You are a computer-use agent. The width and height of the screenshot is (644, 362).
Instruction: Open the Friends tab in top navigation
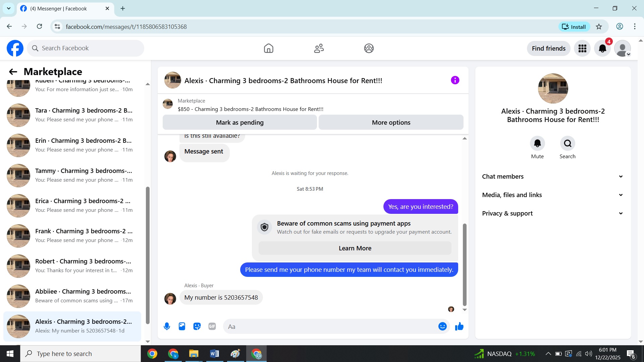coord(319,49)
